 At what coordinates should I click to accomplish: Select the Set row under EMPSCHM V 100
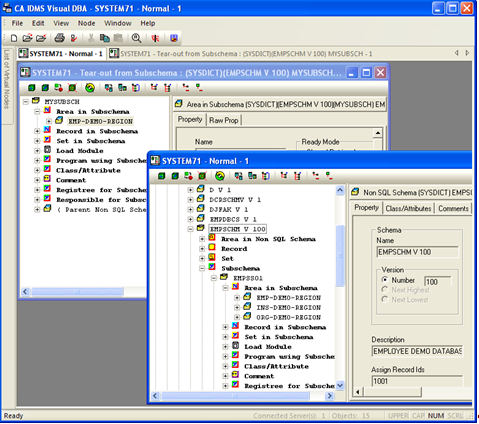point(228,258)
